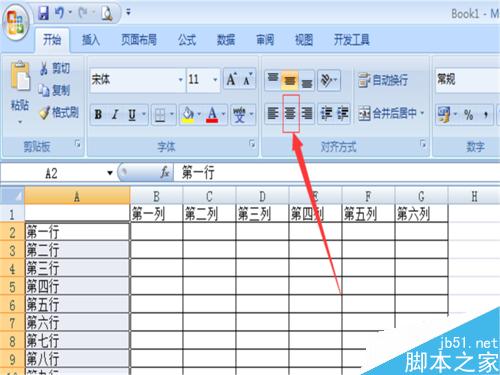Open name box dropdown arrow
The height and width of the screenshot is (375, 500).
(110, 173)
